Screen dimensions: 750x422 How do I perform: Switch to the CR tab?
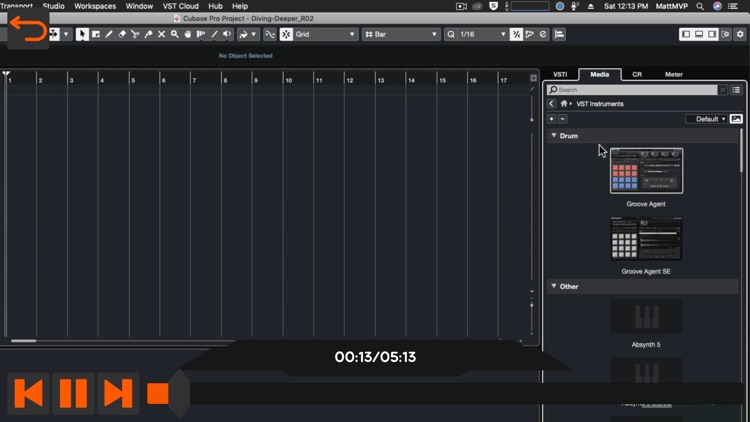(x=637, y=75)
